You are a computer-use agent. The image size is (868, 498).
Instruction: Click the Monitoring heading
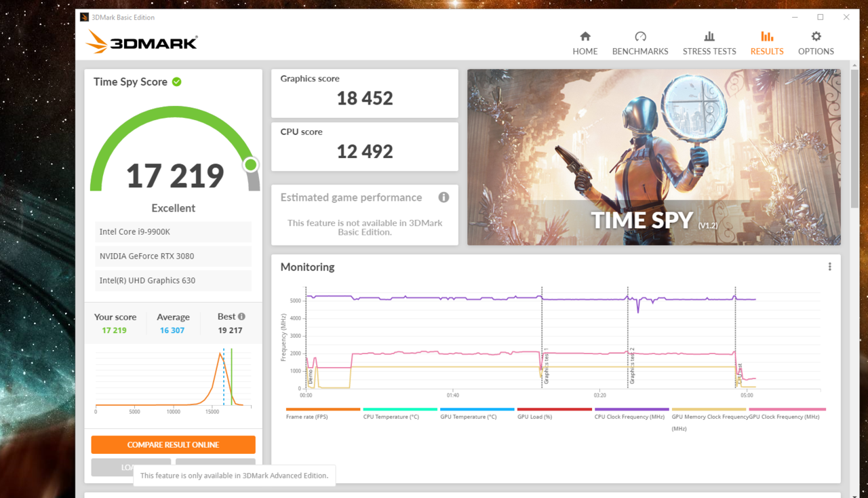pos(307,267)
